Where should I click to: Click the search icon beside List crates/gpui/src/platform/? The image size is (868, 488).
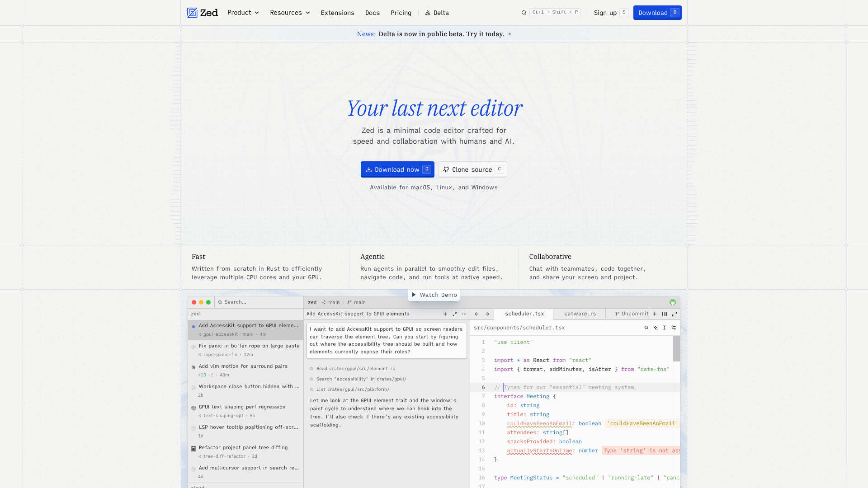tap(311, 389)
